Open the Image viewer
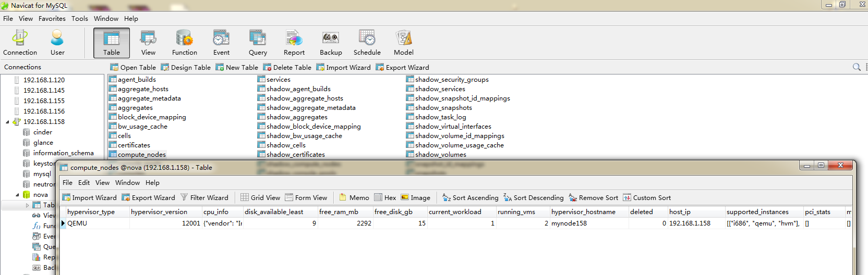Screen dimensions: 868x275 [416, 197]
